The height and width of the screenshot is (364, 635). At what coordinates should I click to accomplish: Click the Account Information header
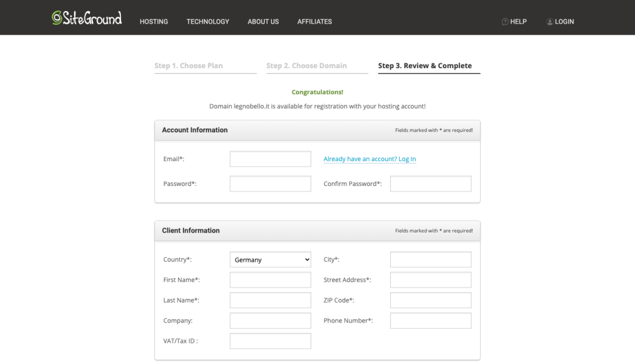(x=195, y=130)
